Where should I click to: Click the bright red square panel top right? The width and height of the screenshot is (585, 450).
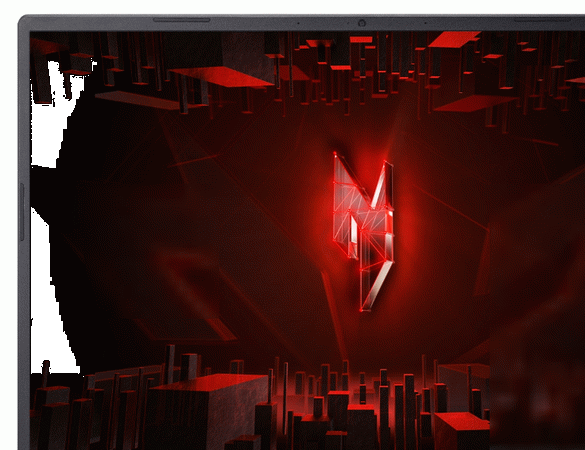(453, 39)
